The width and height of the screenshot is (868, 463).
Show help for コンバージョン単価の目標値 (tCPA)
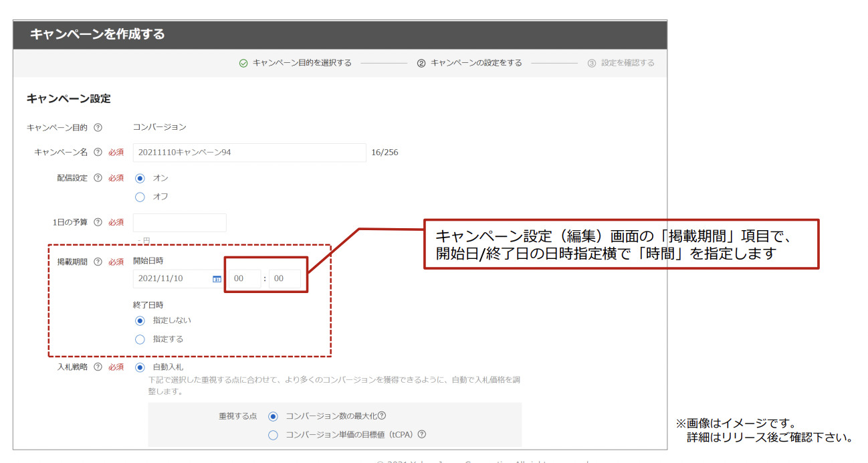[x=421, y=435]
